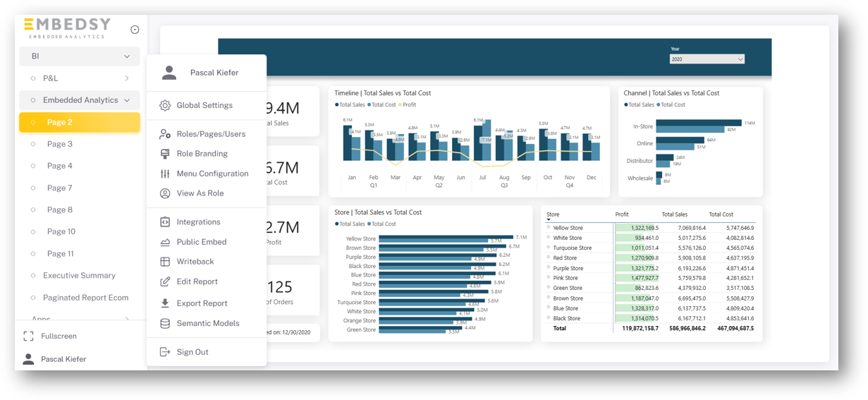This screenshot has width=868, height=400.
Task: Choose Semantic Models from the menu
Action: tap(207, 323)
